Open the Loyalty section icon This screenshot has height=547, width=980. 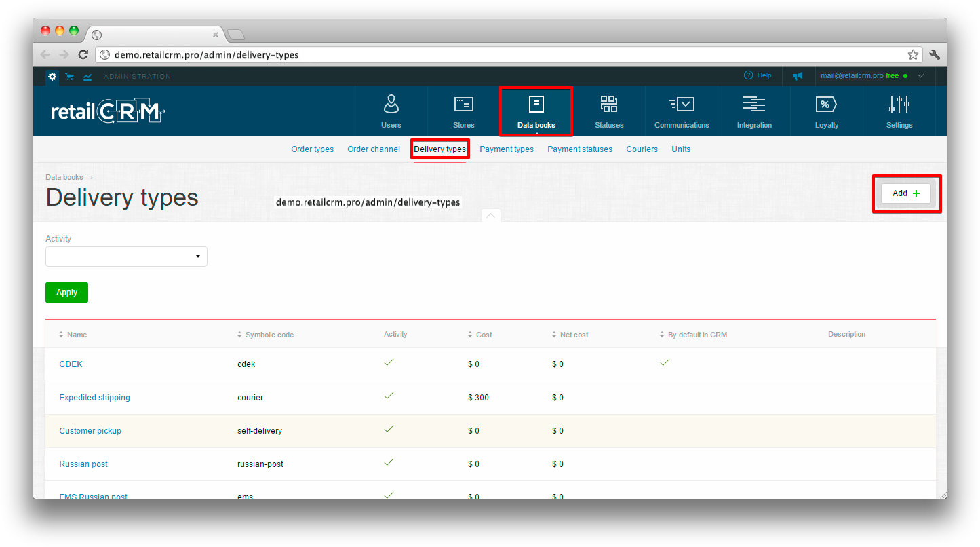(x=826, y=104)
